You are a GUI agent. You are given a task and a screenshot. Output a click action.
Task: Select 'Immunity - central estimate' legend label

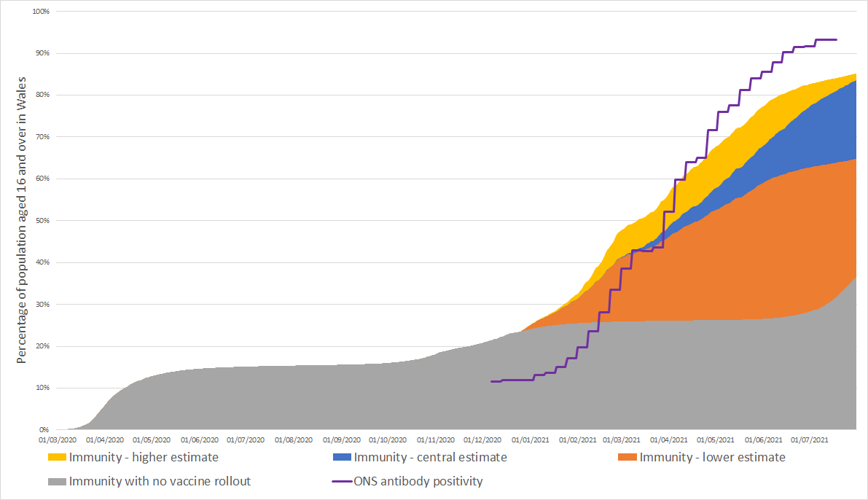[x=430, y=458]
